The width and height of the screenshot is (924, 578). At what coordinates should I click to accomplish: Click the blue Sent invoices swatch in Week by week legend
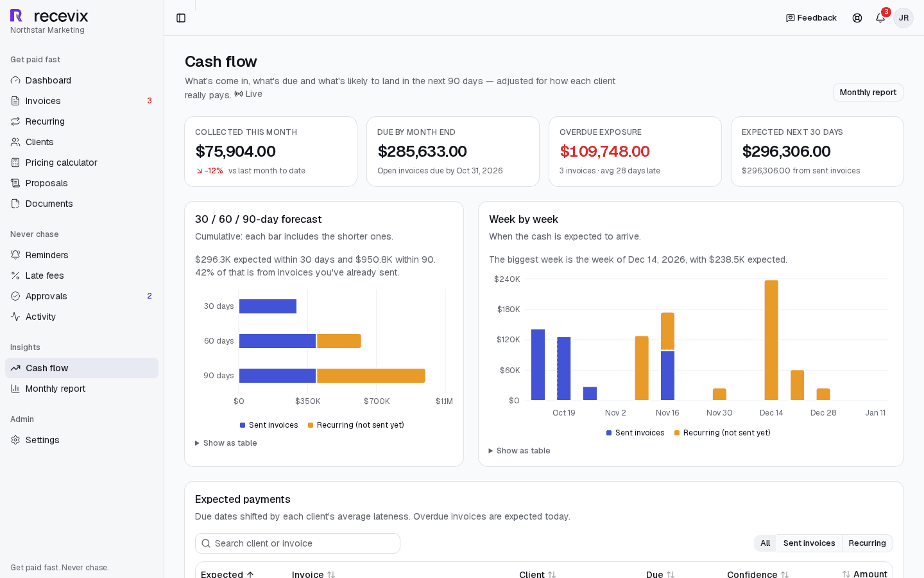[x=609, y=433]
